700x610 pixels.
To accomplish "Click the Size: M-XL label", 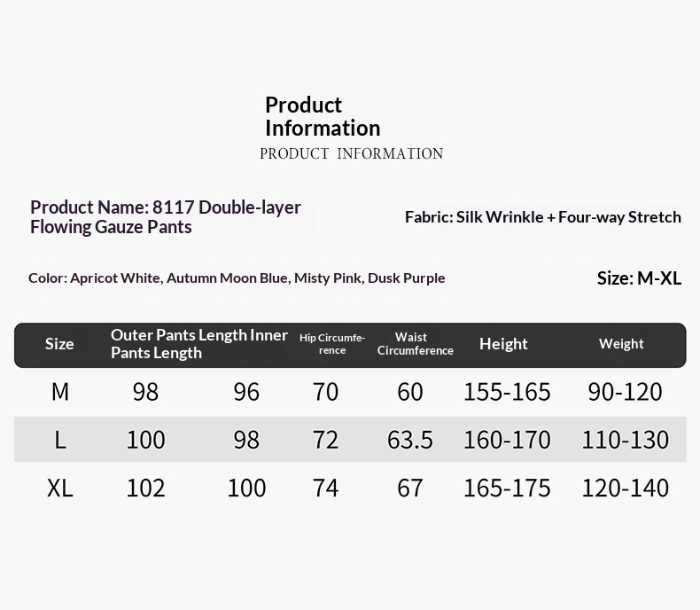I will coord(639,278).
